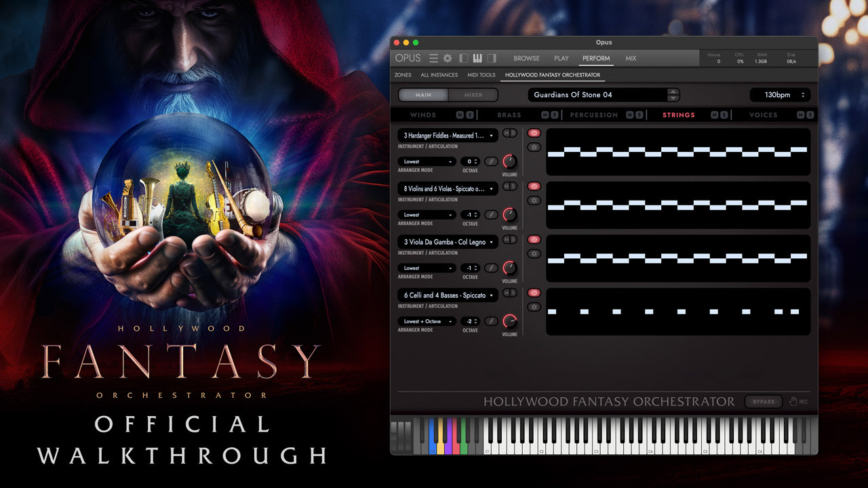Open the Opus hamburger menu
The width and height of the screenshot is (868, 488).
coord(433,58)
